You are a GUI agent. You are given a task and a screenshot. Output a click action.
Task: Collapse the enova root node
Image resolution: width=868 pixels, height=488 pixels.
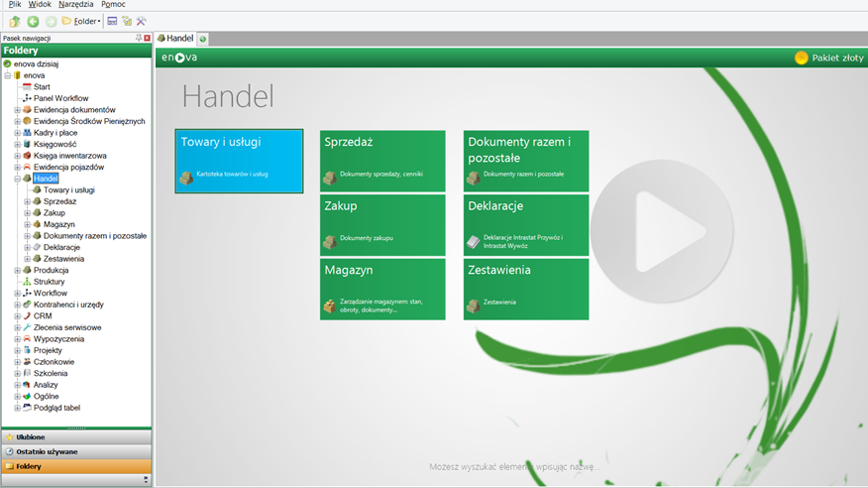pyautogui.click(x=7, y=75)
